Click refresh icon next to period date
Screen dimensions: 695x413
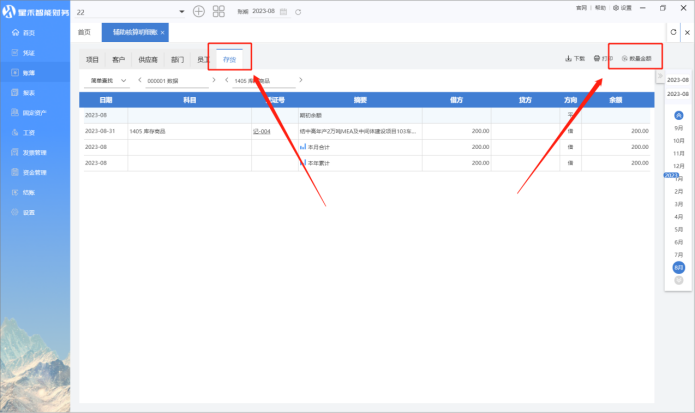click(x=298, y=11)
